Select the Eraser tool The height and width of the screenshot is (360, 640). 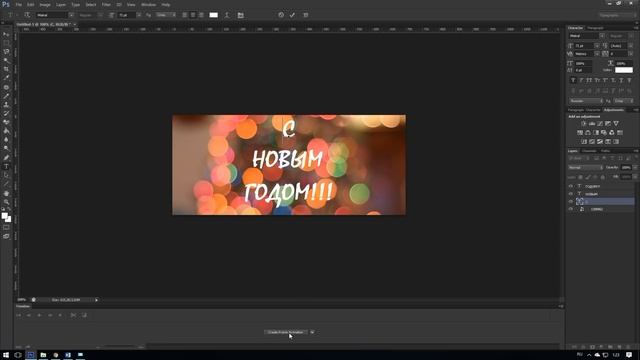pyautogui.click(x=6, y=122)
